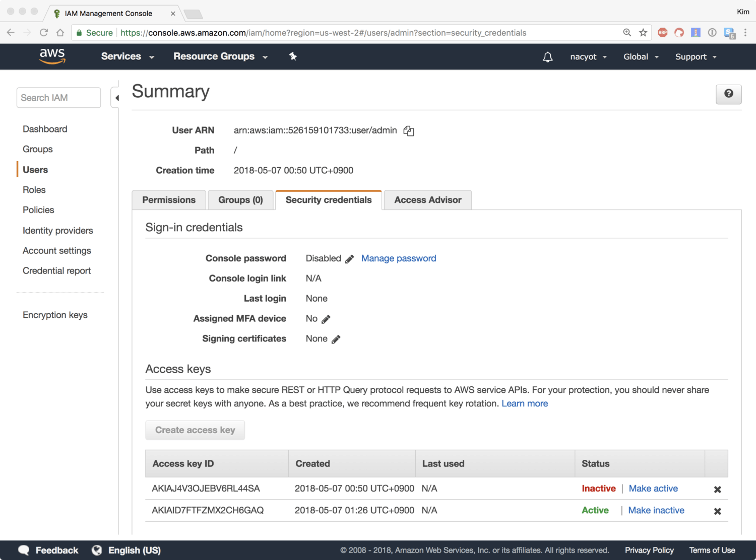Open the help question mark button
756x560 pixels.
click(728, 94)
